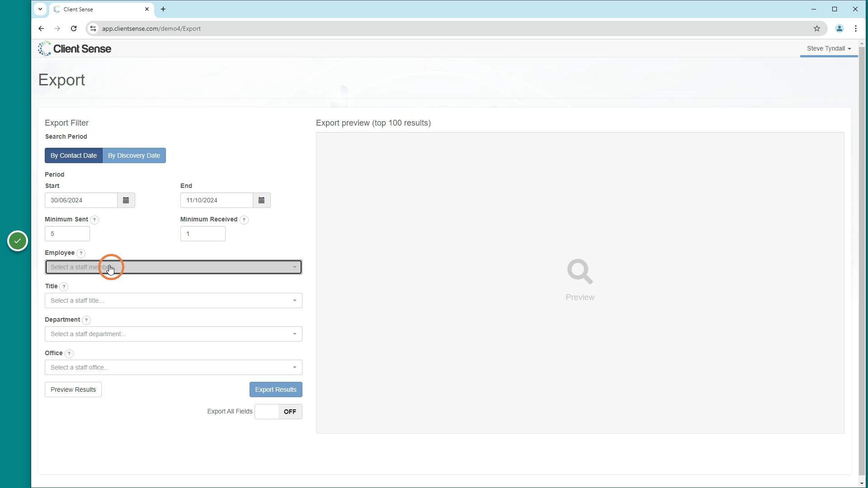The width and height of the screenshot is (868, 488).
Task: Show help for Minimum Sent
Action: pos(94,220)
